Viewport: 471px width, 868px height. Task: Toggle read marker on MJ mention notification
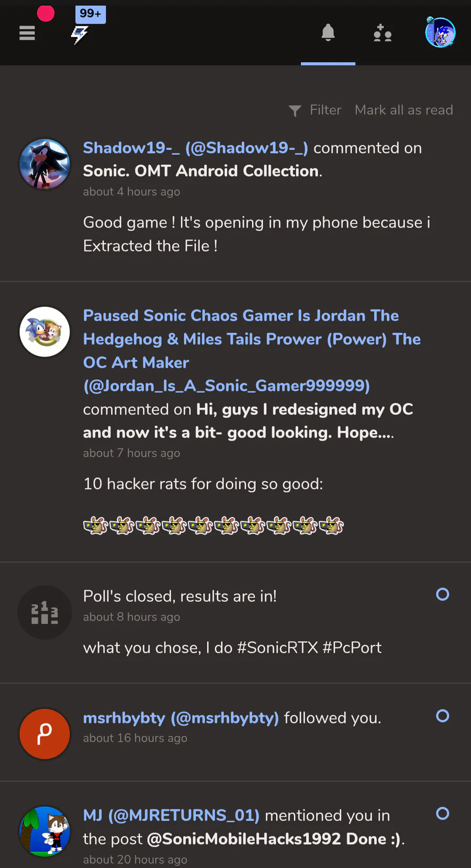click(443, 814)
